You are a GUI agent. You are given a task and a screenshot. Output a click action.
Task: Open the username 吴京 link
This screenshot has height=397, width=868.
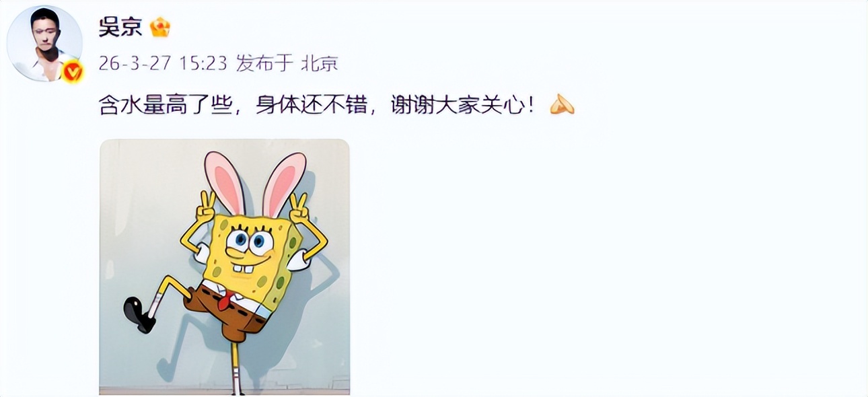120,28
